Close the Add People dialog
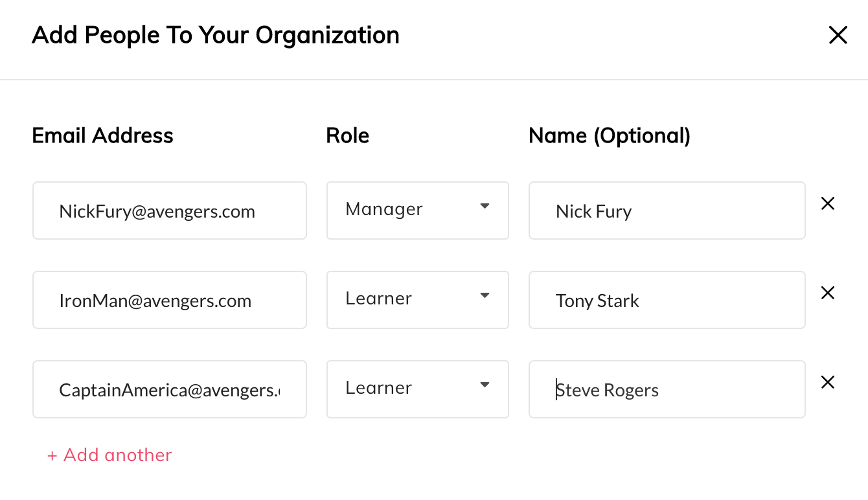 (x=838, y=36)
